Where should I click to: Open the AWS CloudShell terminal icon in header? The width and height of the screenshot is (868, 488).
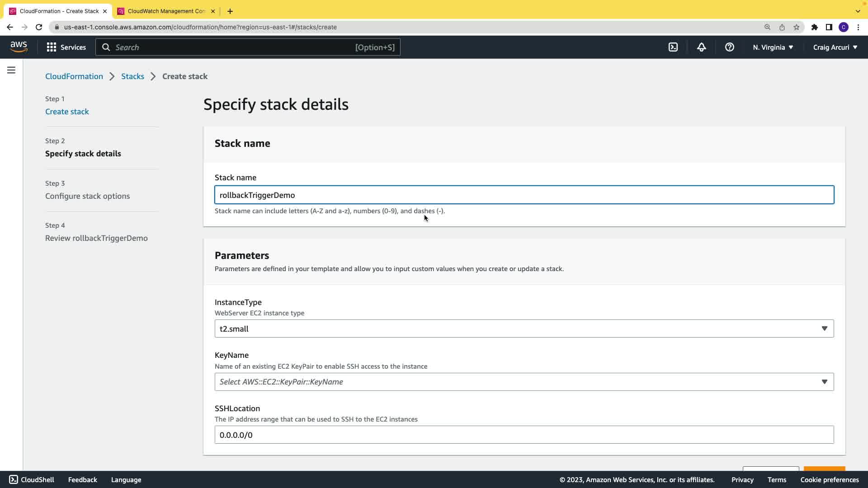(673, 47)
